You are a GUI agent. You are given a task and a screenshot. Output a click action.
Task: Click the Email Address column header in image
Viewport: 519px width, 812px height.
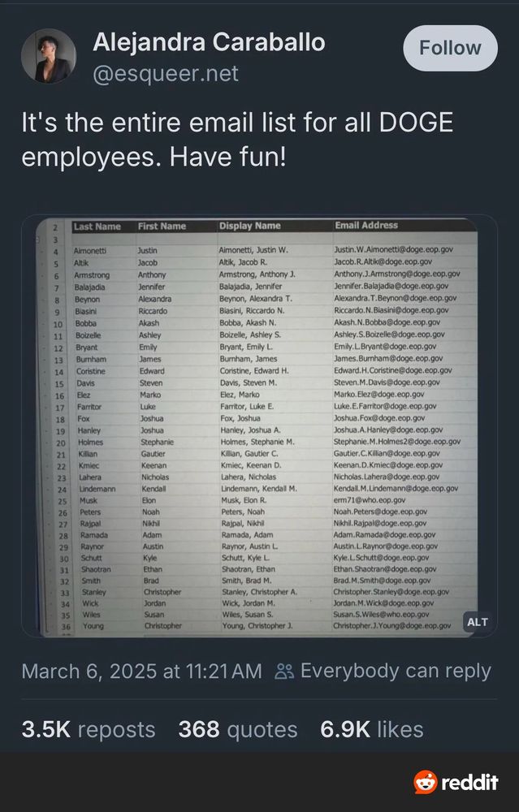point(366,225)
